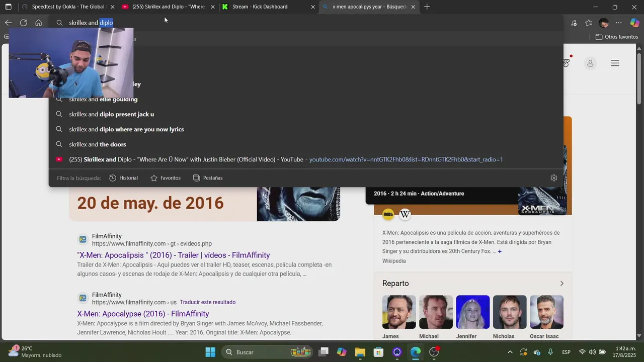Open File Explorer from the taskbar

click(x=360, y=352)
